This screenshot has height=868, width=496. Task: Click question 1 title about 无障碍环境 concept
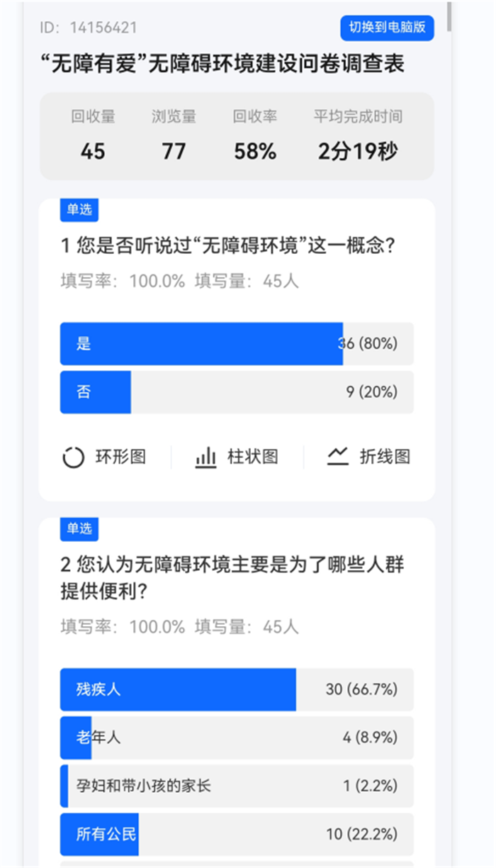click(x=227, y=246)
